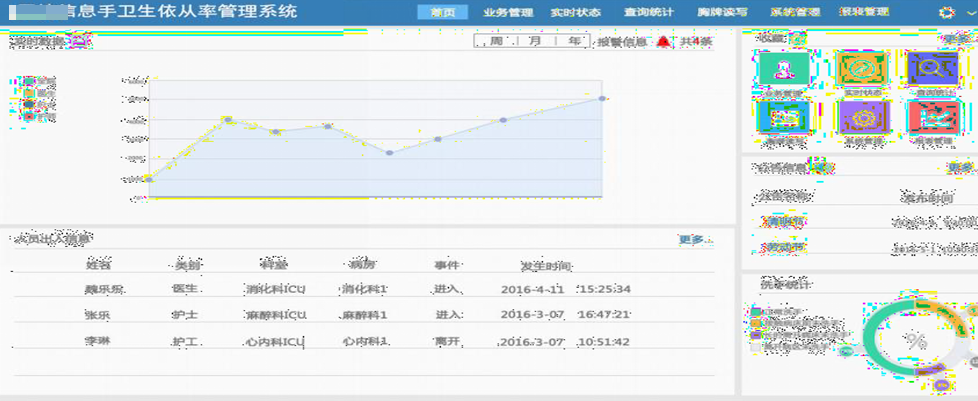Expand the dropdown chevron beside the gear

[x=970, y=13]
